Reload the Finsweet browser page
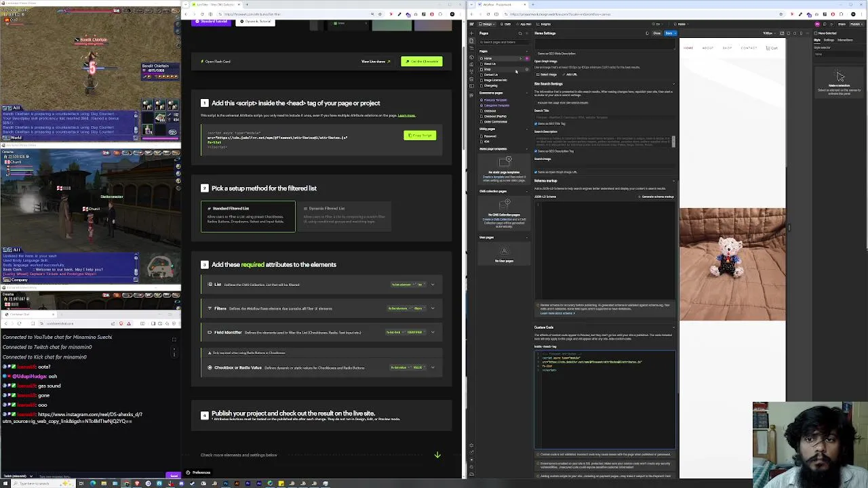The image size is (868, 488). pos(202,14)
